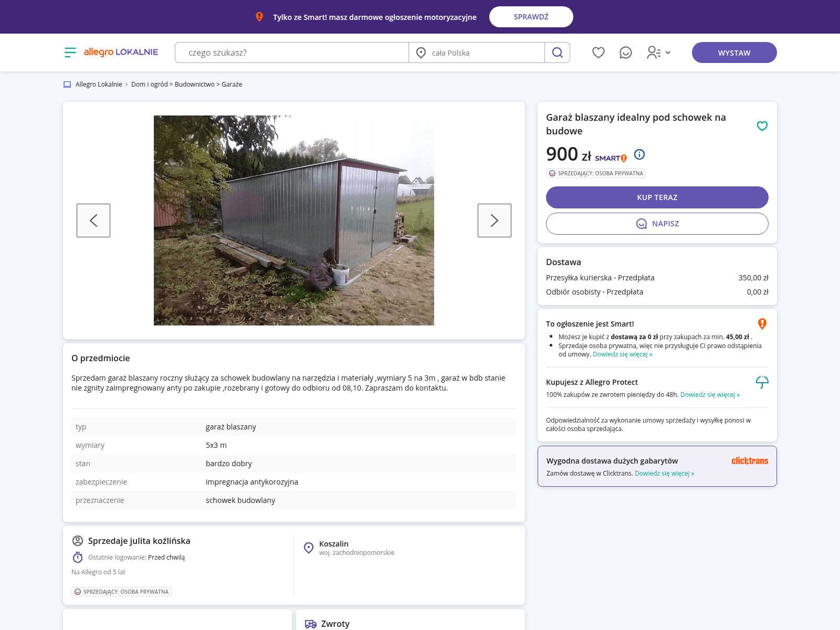The width and height of the screenshot is (840, 630).
Task: Click the garage main photo
Action: [x=294, y=220]
